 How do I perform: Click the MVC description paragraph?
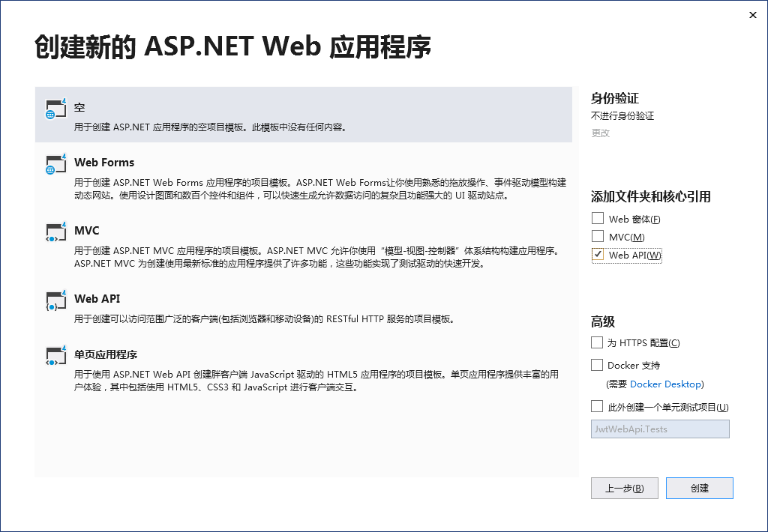(x=317, y=257)
